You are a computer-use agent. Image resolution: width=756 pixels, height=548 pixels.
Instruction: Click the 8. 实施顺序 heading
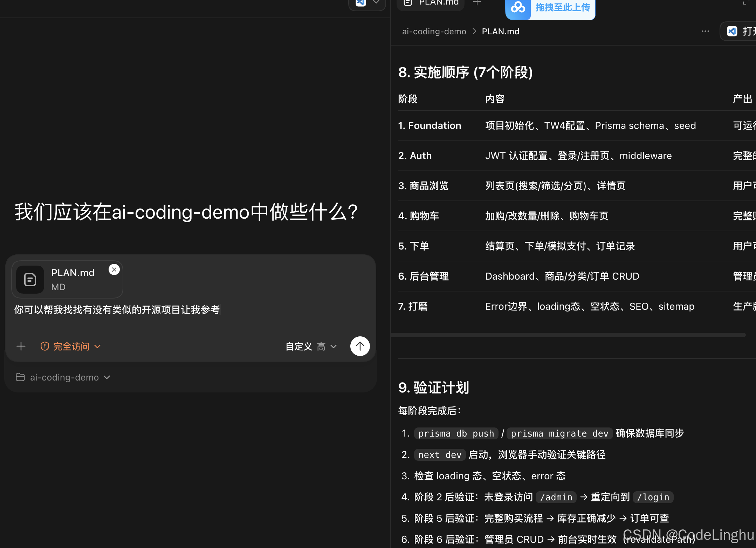[465, 72]
